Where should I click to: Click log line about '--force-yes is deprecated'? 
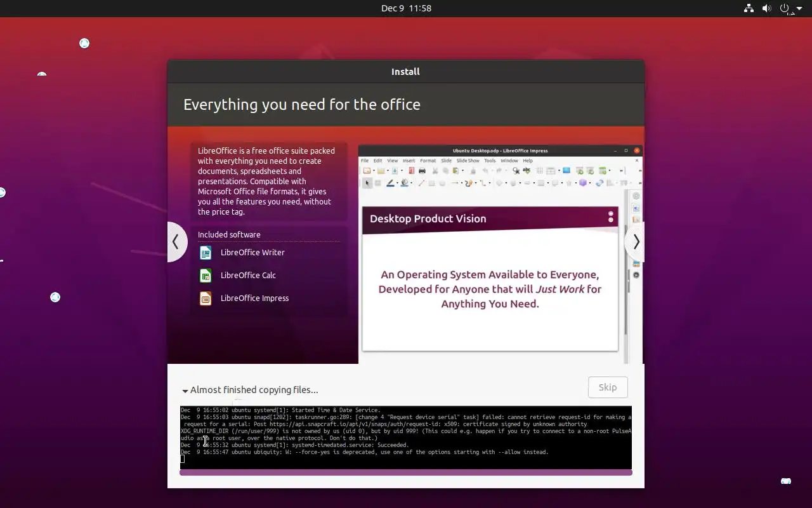[365, 452]
